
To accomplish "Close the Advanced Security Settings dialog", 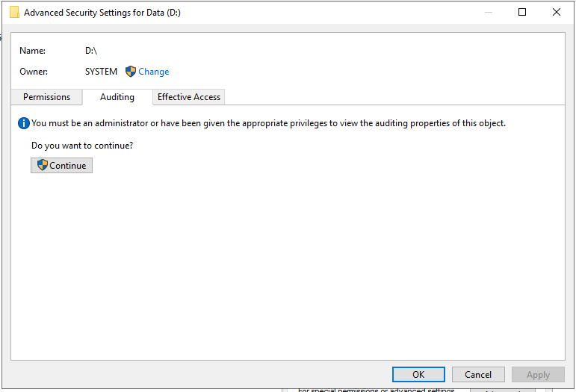I will pos(556,12).
